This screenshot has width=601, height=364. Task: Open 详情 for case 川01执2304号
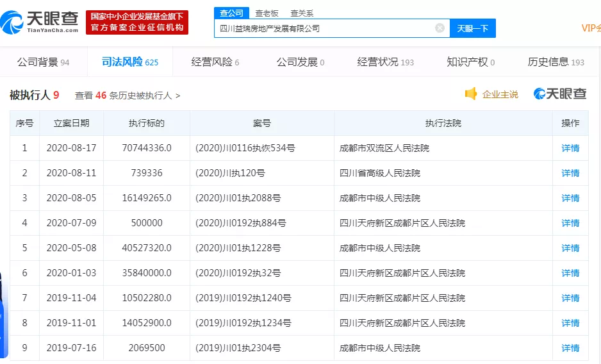click(570, 348)
